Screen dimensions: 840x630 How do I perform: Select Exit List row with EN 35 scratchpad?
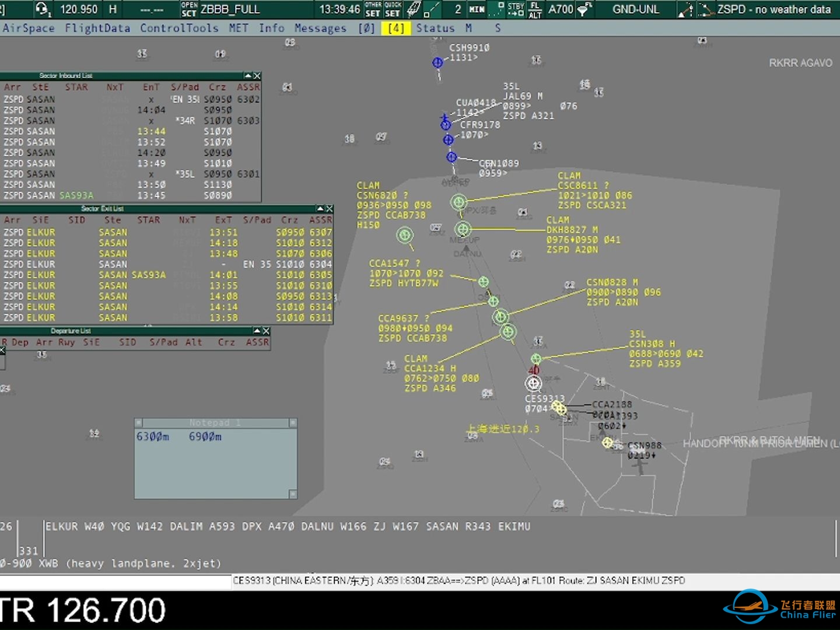pyautogui.click(x=167, y=264)
